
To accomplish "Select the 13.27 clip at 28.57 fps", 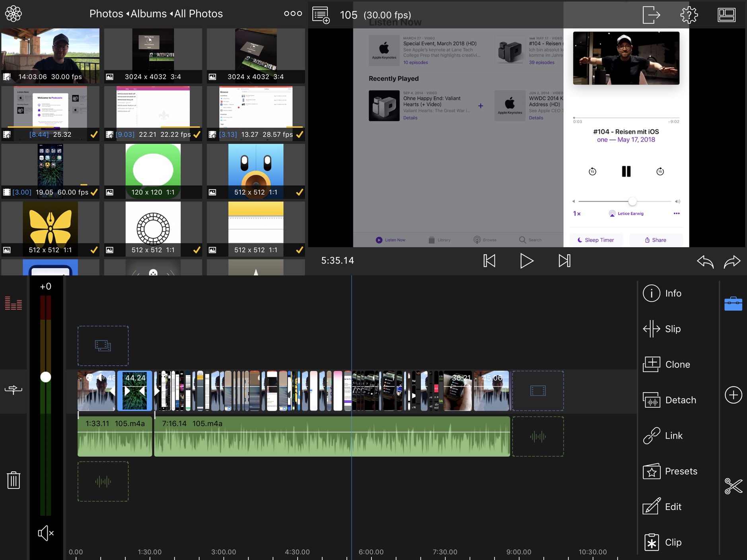I will pos(256,113).
